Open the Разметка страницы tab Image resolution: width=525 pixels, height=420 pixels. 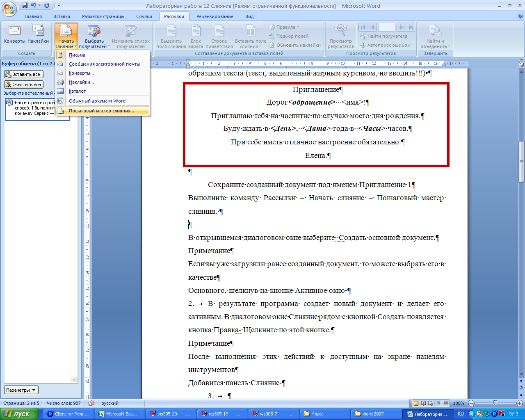click(x=103, y=16)
